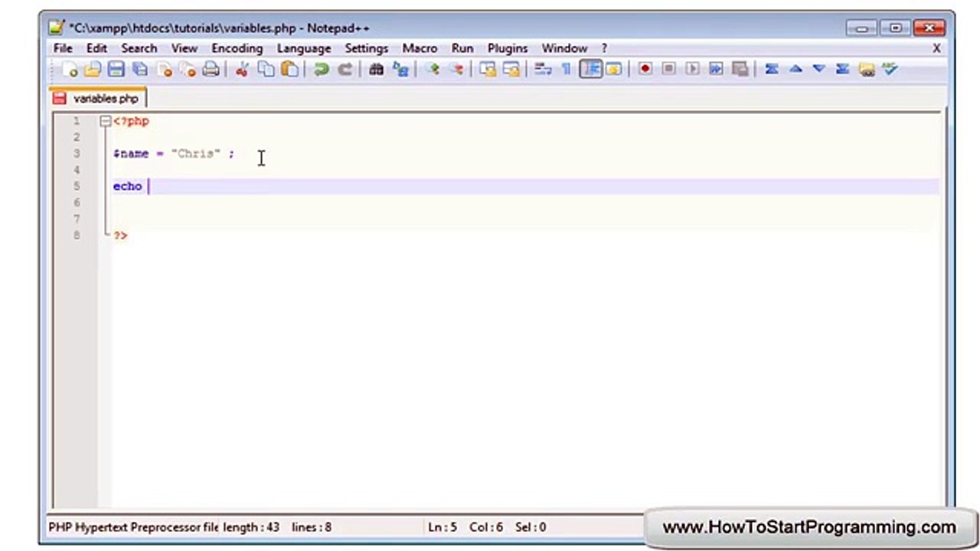980x551 pixels.
Task: Click the Paste clipboard icon
Action: point(289,70)
